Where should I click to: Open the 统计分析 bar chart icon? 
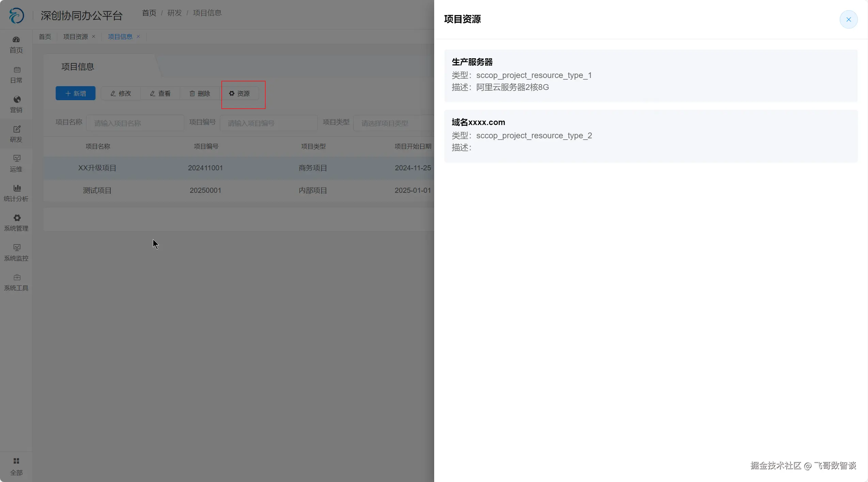click(17, 188)
